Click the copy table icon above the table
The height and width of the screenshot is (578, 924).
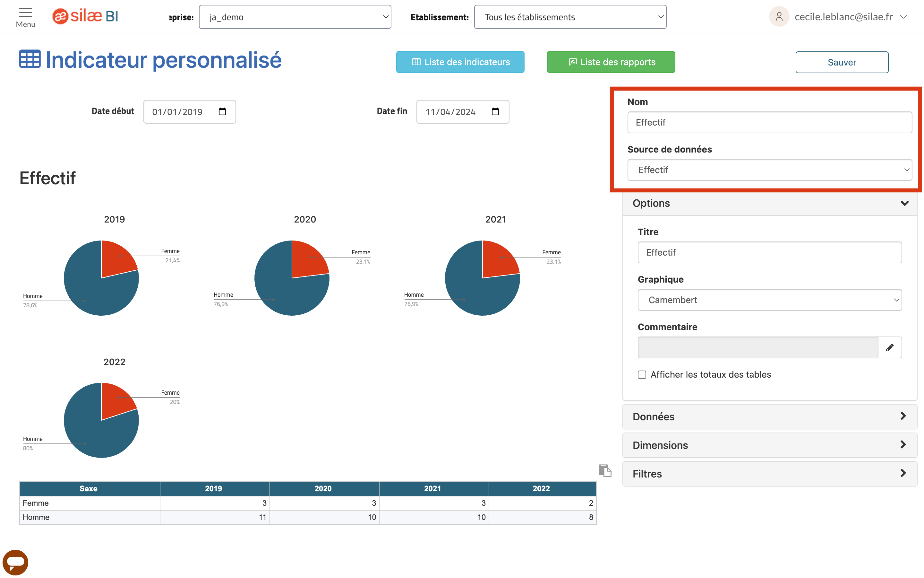pos(605,470)
